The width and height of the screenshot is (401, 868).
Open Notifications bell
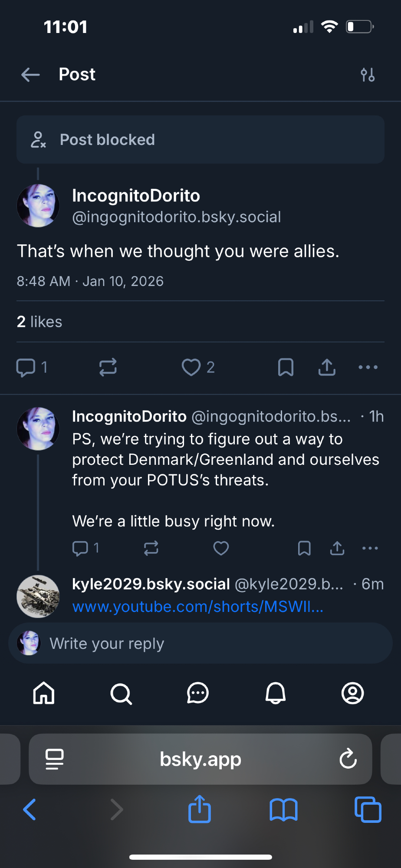(275, 693)
